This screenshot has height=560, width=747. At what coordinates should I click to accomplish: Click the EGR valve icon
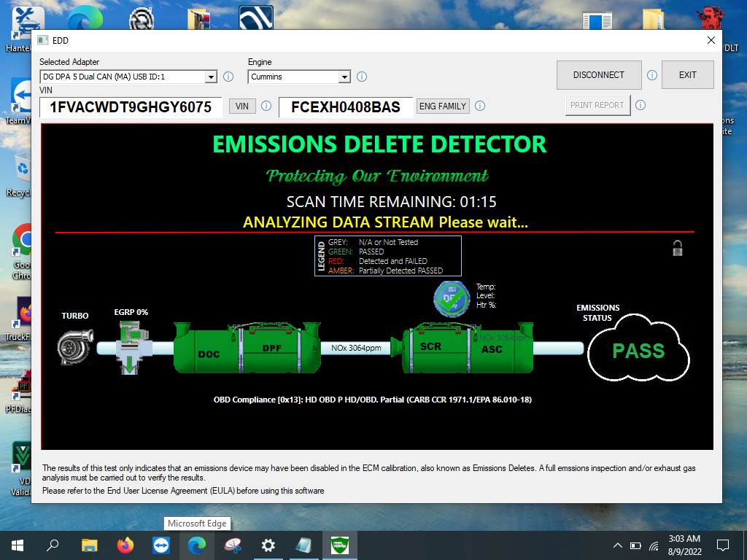[x=129, y=348]
